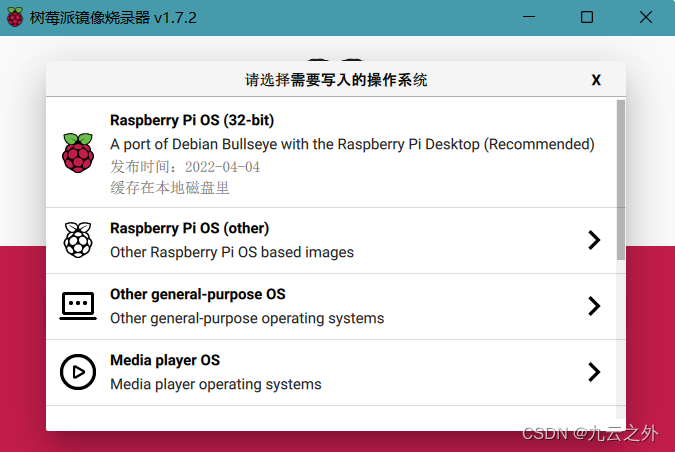
Task: Maximize the 树莓派镜像烧录器 window
Action: click(x=587, y=17)
